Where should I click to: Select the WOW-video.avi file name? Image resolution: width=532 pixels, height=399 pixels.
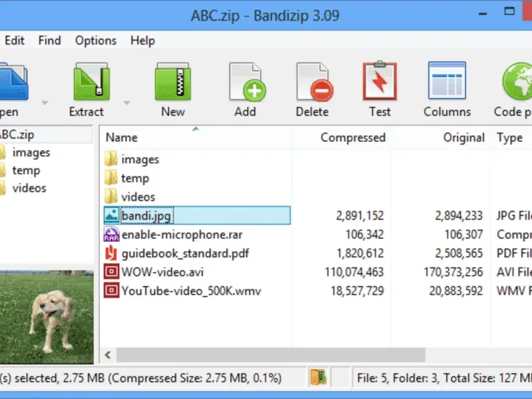(x=162, y=273)
